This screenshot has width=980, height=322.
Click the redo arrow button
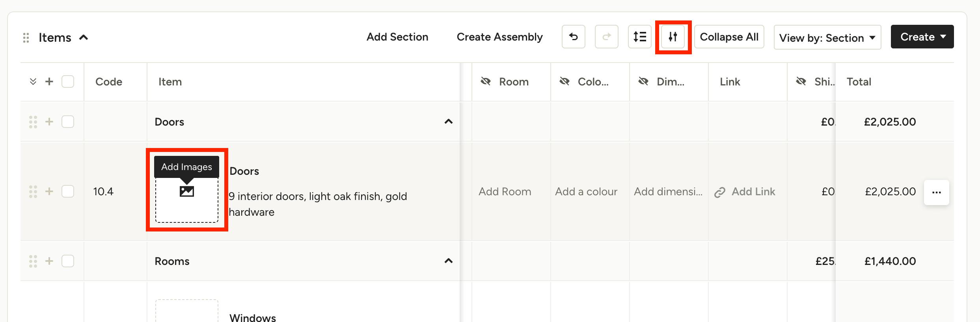pos(606,37)
